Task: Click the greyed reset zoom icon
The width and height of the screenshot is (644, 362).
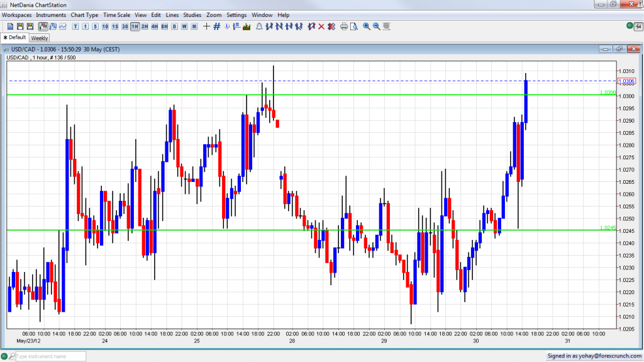Action: click(387, 26)
